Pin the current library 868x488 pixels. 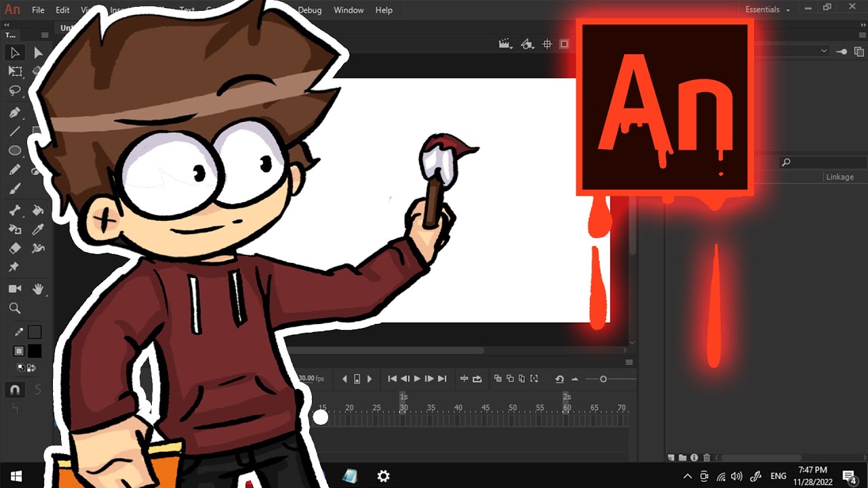pos(842,52)
